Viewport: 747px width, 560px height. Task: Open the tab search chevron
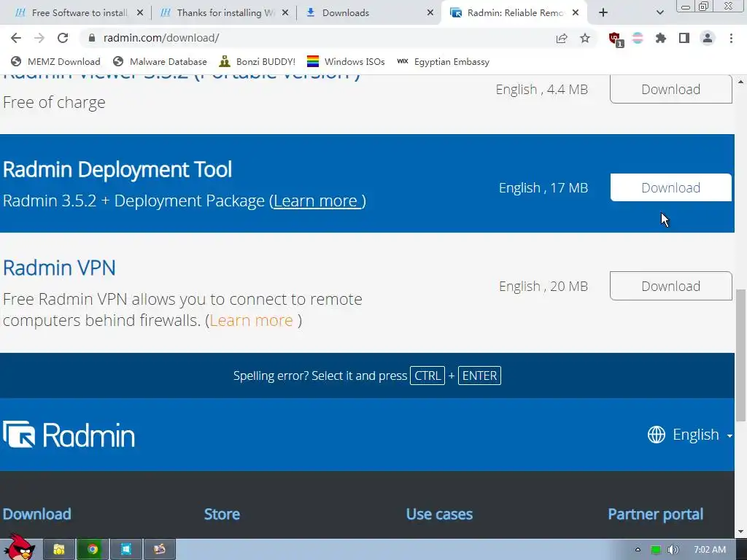(659, 13)
